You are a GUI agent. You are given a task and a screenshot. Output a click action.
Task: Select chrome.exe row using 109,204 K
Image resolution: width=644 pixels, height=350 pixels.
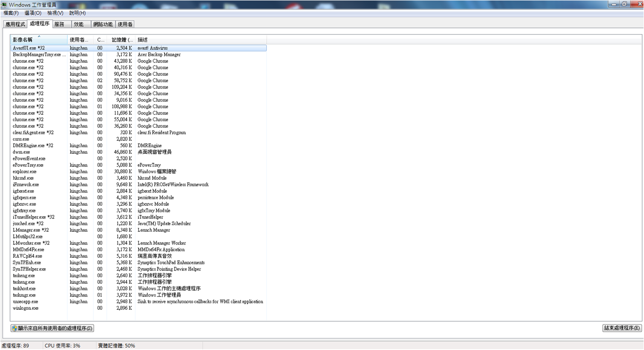coord(139,87)
